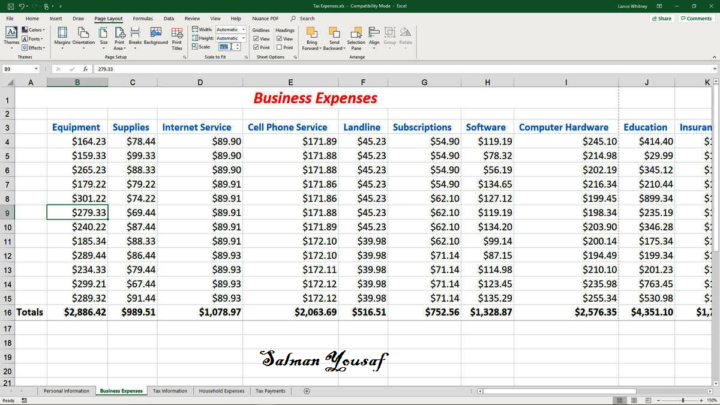
Task: Switch to the Formulas ribbon tab
Action: pyautogui.click(x=143, y=18)
